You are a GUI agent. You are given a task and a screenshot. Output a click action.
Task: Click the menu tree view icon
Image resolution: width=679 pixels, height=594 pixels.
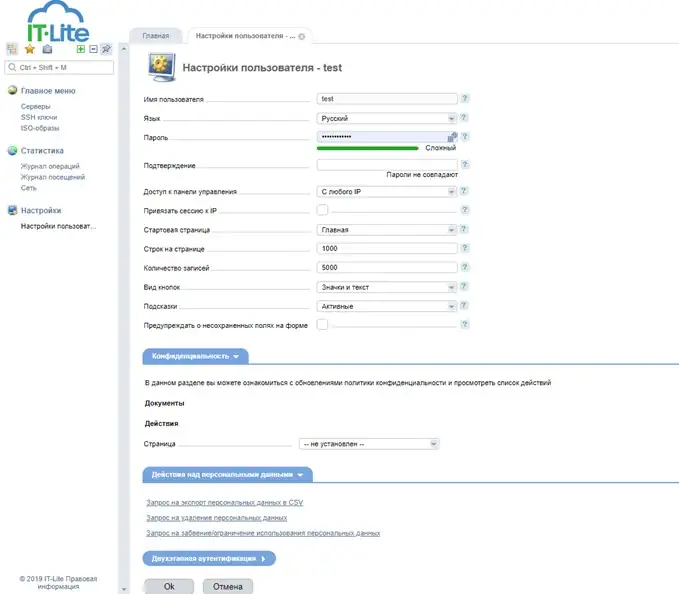(x=12, y=48)
